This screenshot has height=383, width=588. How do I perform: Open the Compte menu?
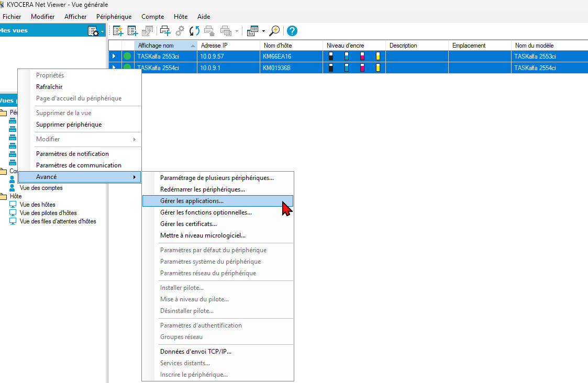click(x=152, y=17)
